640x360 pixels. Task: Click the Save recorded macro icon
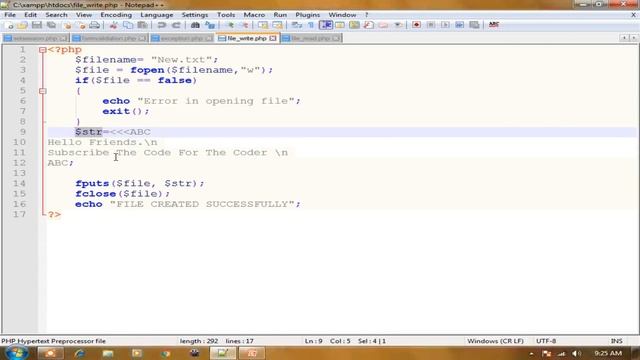[x=474, y=25]
